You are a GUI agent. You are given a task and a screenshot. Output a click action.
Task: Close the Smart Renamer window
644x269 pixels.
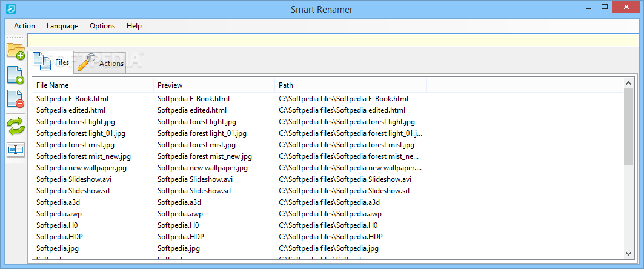tap(626, 7)
